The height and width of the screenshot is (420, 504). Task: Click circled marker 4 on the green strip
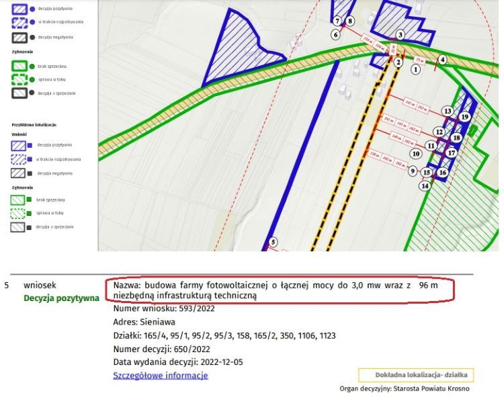click(x=442, y=60)
